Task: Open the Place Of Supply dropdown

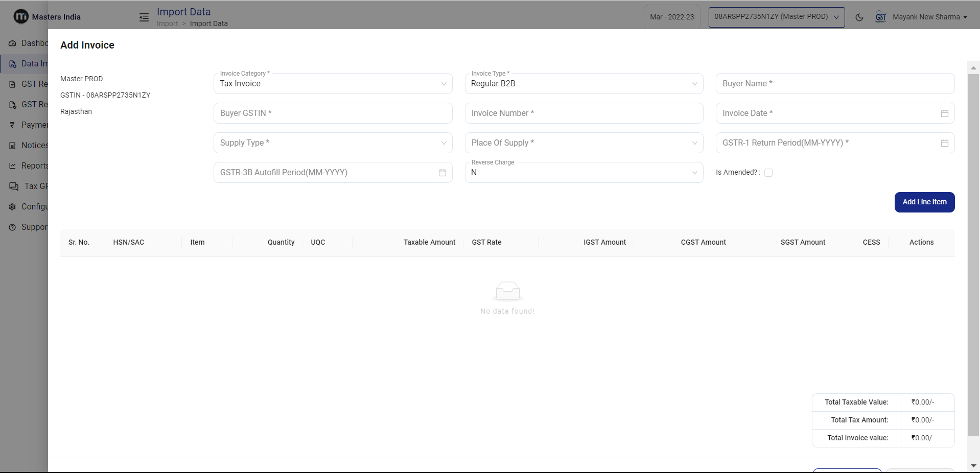Action: coord(584,143)
